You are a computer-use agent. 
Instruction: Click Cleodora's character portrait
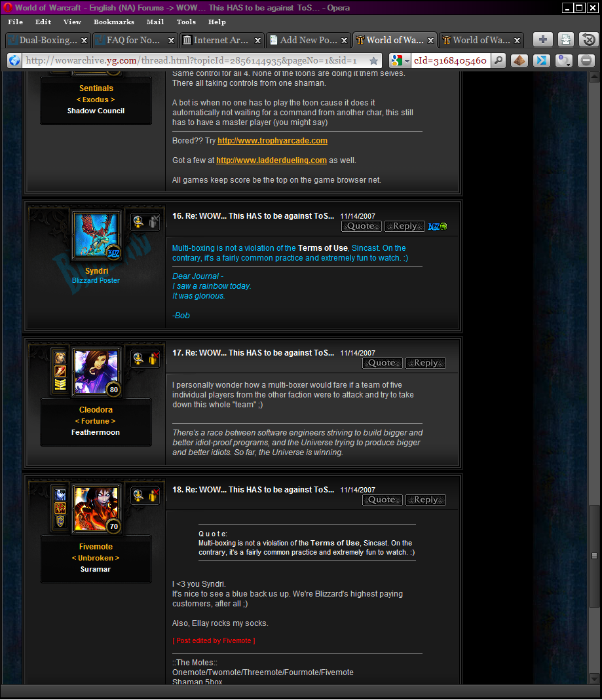[x=96, y=371]
